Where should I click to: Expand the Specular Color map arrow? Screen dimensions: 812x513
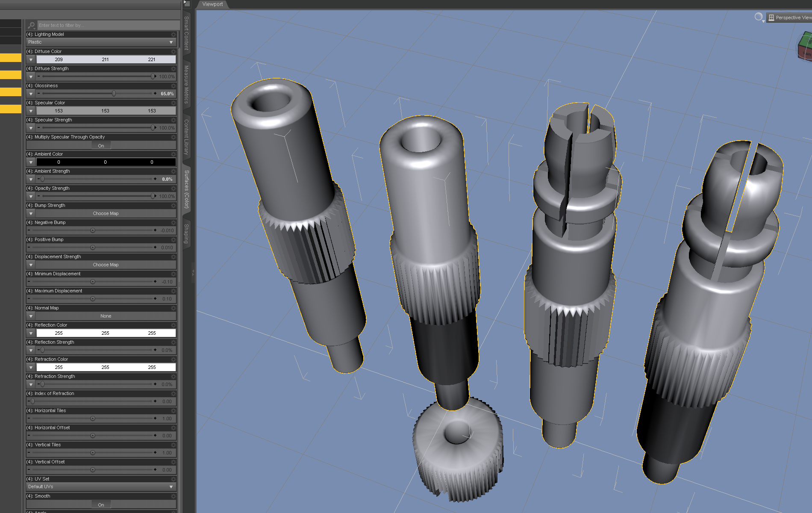[31, 111]
